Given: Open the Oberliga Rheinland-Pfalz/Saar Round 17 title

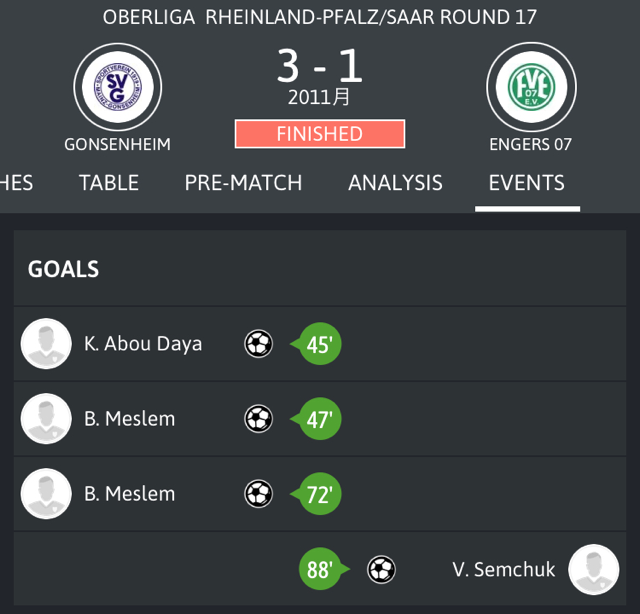Looking at the screenshot, I should point(320,17).
